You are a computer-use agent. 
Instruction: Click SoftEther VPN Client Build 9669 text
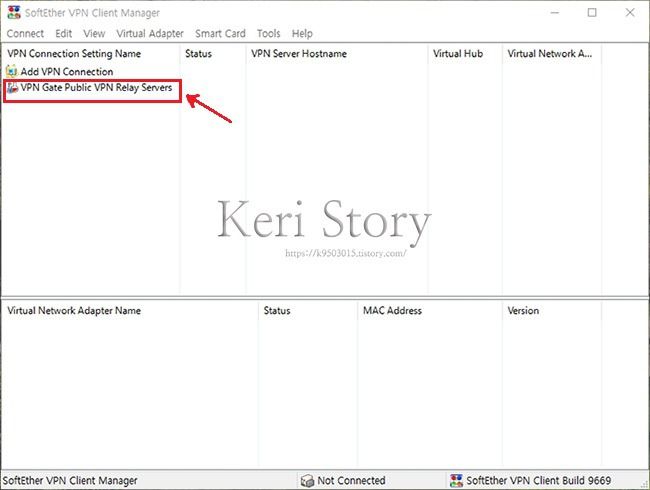click(538, 481)
